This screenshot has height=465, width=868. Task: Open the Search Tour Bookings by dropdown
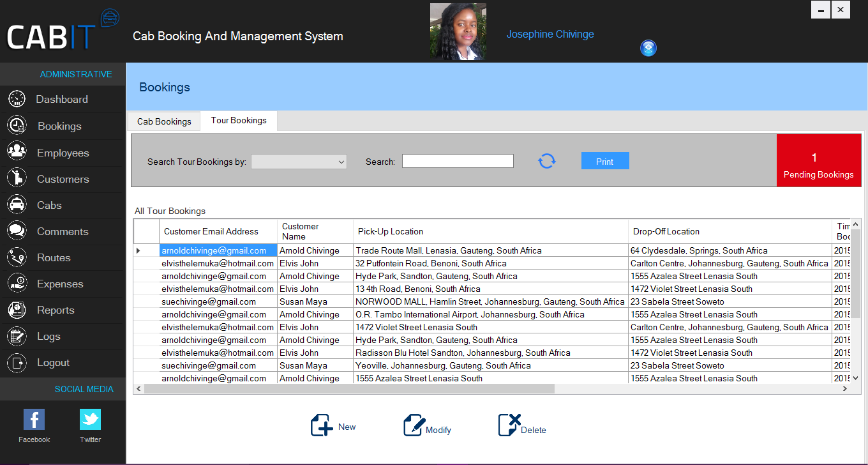pos(299,162)
